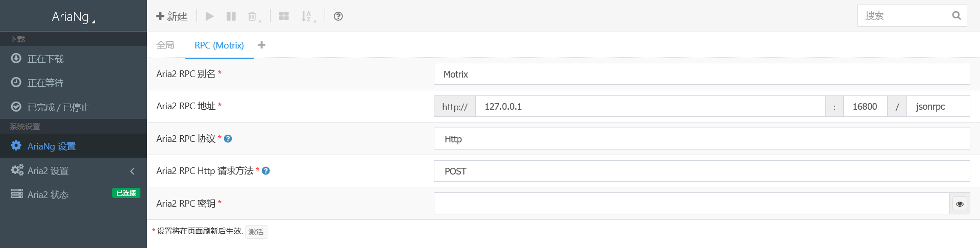980x248 pixels.
Task: Click the 激活 activate button
Action: [x=256, y=232]
